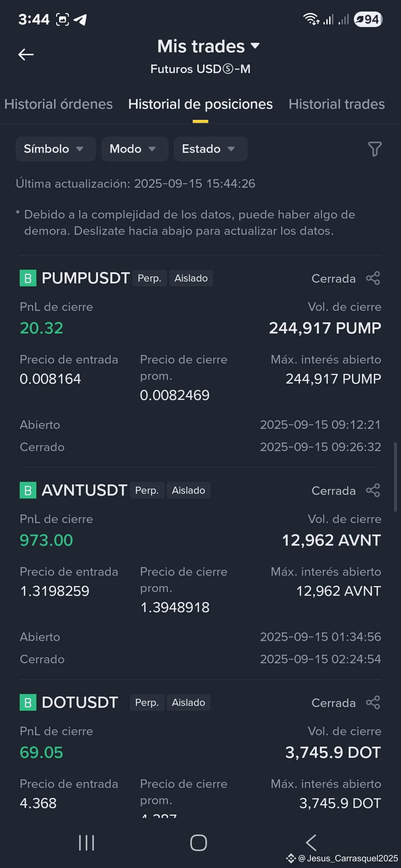Screen dimensions: 401x868
Task: Tap average close price 0.0082469
Action: point(175,395)
